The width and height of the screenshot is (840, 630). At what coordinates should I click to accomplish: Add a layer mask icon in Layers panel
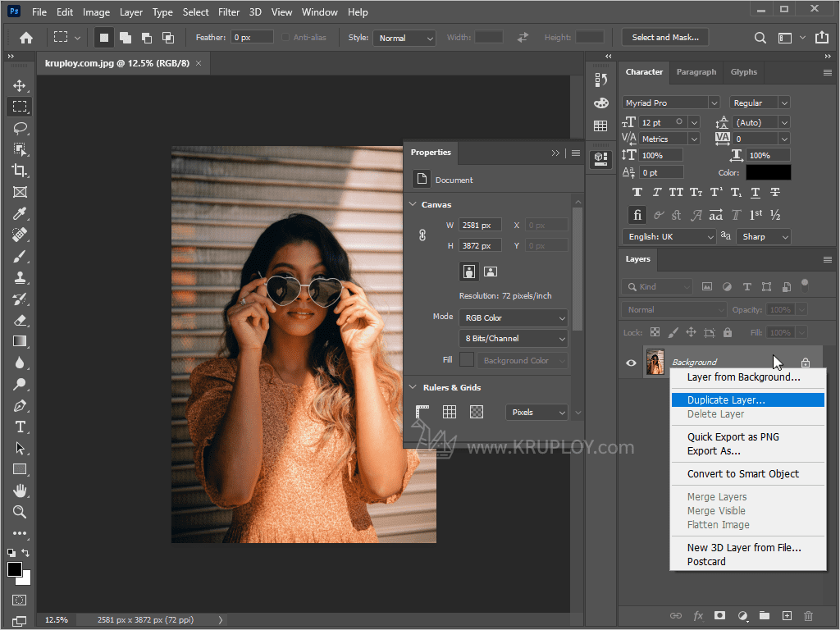(x=719, y=615)
